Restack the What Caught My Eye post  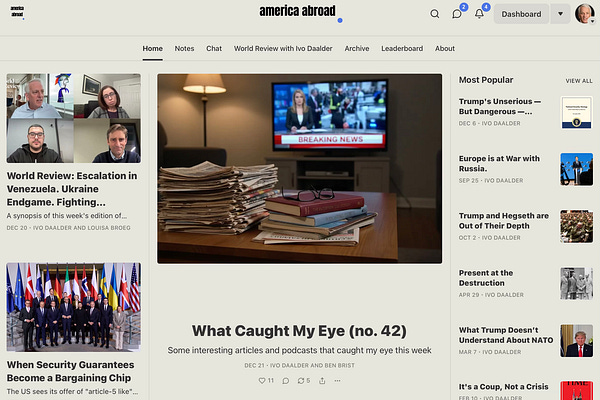coord(304,380)
